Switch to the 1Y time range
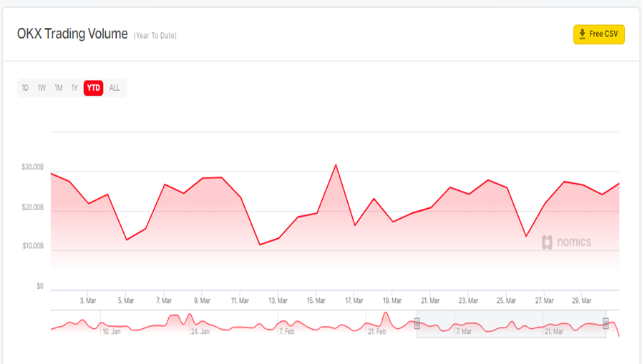 click(74, 88)
